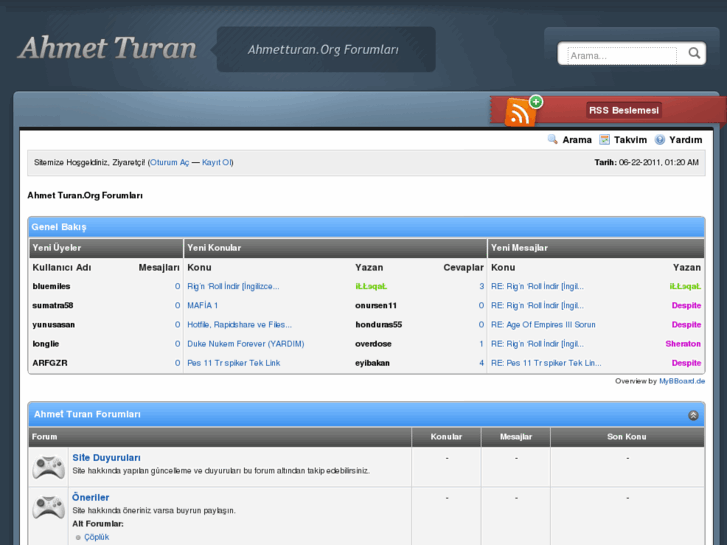Click the Cevaplar column header
727x545 pixels.
coord(463,268)
